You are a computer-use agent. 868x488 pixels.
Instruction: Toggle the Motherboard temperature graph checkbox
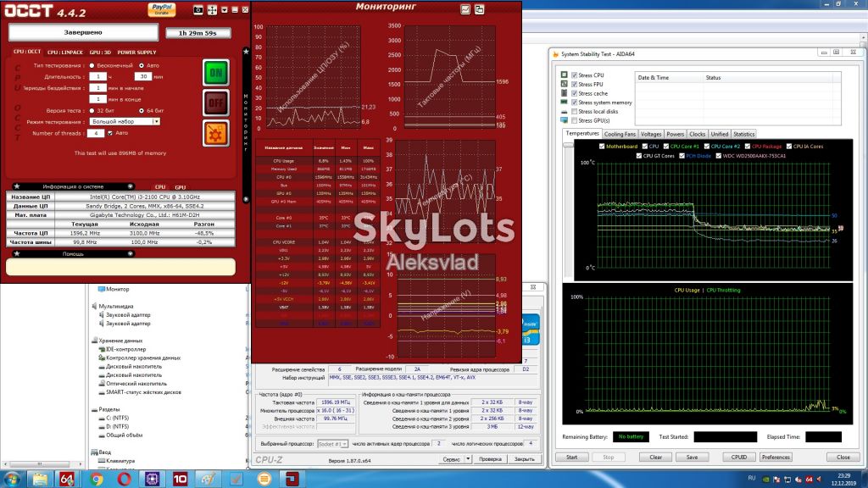pyautogui.click(x=602, y=147)
